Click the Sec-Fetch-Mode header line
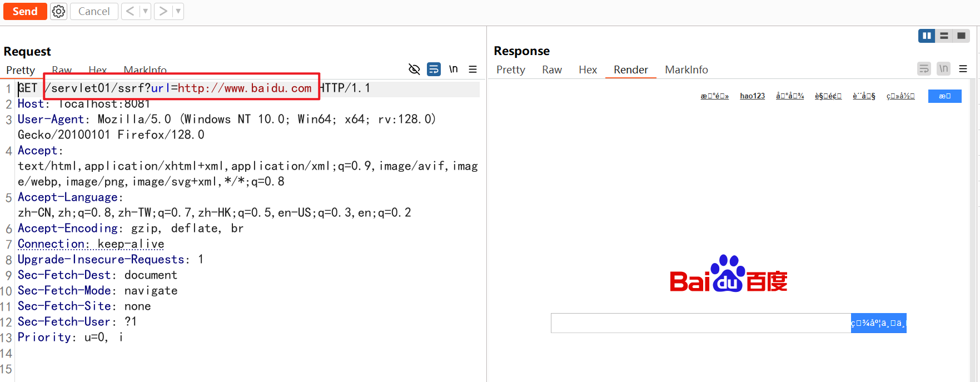 coord(98,290)
